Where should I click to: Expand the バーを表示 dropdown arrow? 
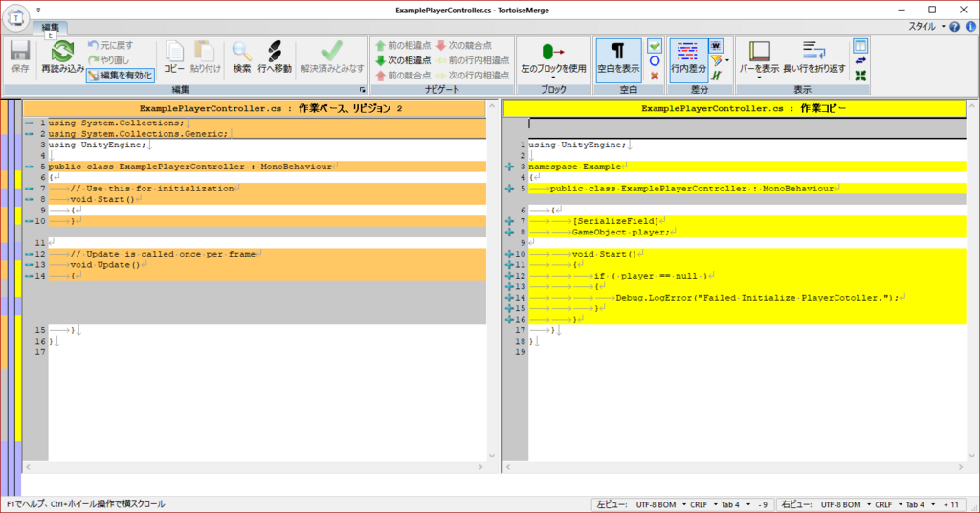(759, 78)
